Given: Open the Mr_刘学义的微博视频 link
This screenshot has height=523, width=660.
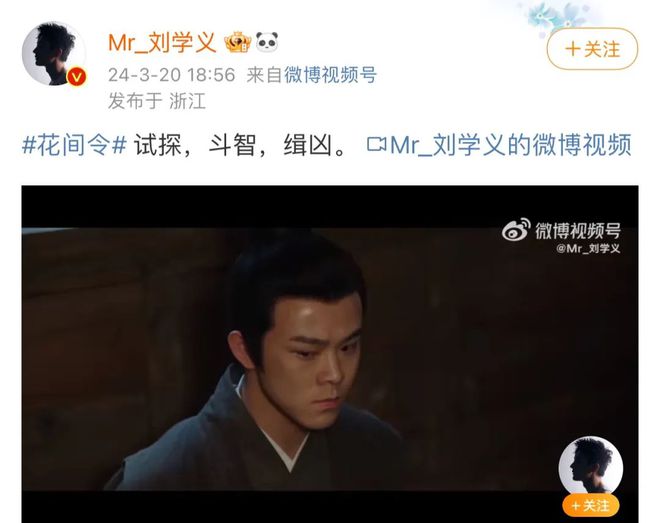Looking at the screenshot, I should coord(511,144).
